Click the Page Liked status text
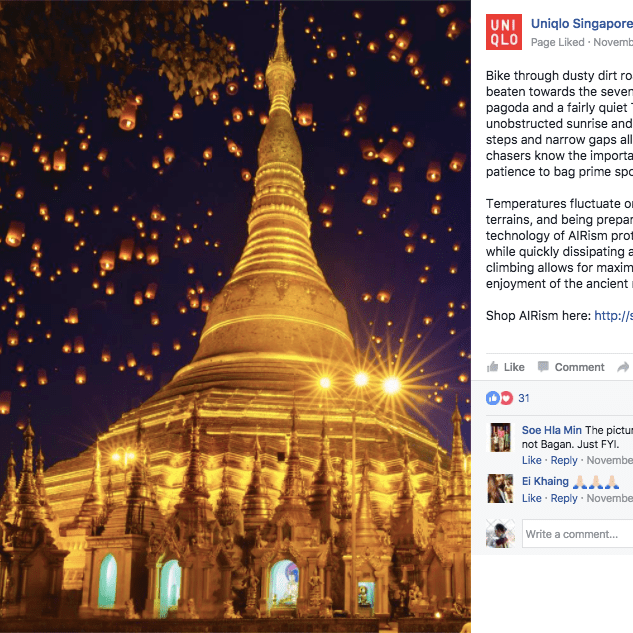Screen dimensions: 633x633 558,43
